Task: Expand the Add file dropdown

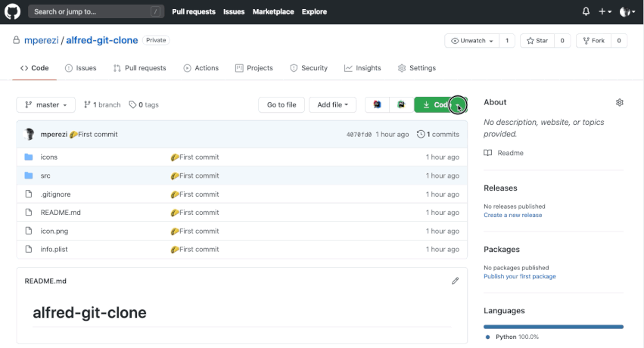Action: tap(333, 104)
